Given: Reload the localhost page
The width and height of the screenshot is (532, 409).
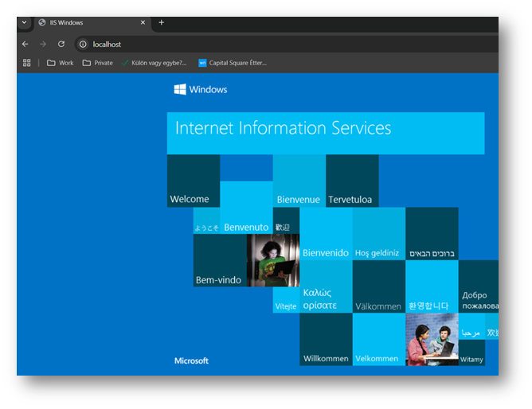Looking at the screenshot, I should pyautogui.click(x=61, y=44).
